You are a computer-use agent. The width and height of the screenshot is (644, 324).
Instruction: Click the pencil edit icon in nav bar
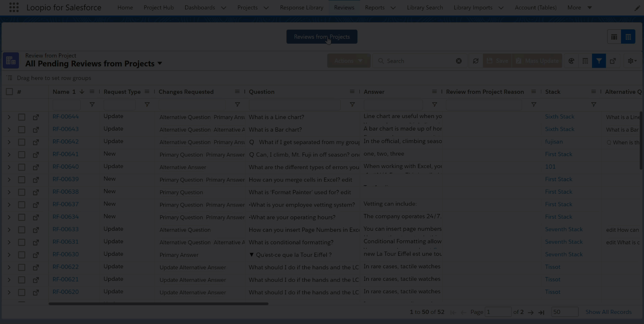pos(637,8)
